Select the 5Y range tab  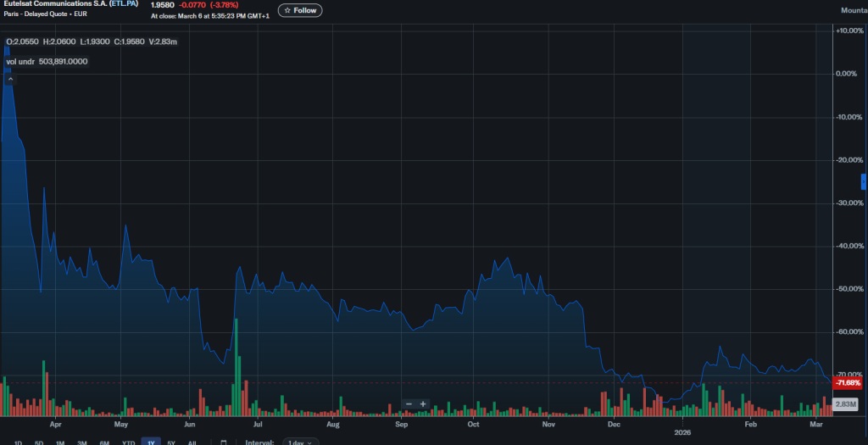click(171, 442)
